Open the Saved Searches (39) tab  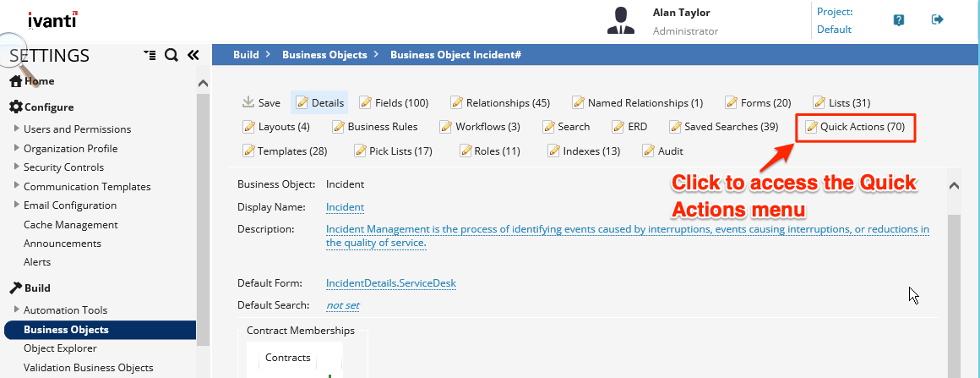coord(724,127)
